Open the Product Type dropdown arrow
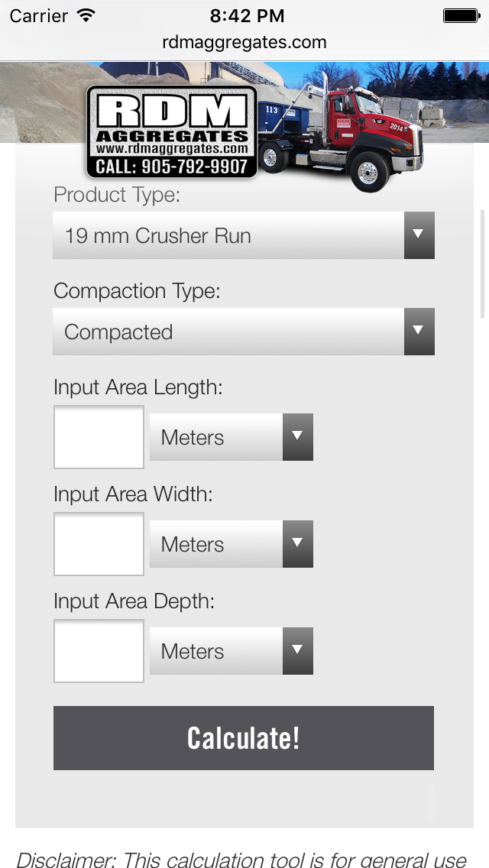The width and height of the screenshot is (489, 868). click(x=419, y=235)
